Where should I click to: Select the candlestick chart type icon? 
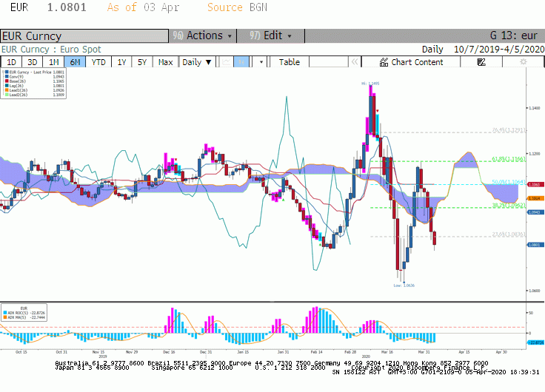tap(241, 62)
